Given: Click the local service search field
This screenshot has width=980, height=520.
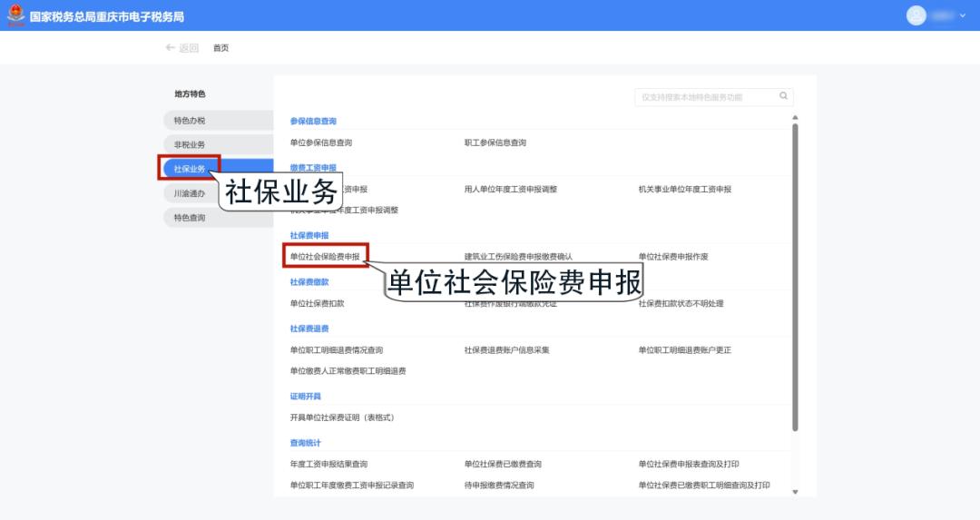Looking at the screenshot, I should 706,97.
